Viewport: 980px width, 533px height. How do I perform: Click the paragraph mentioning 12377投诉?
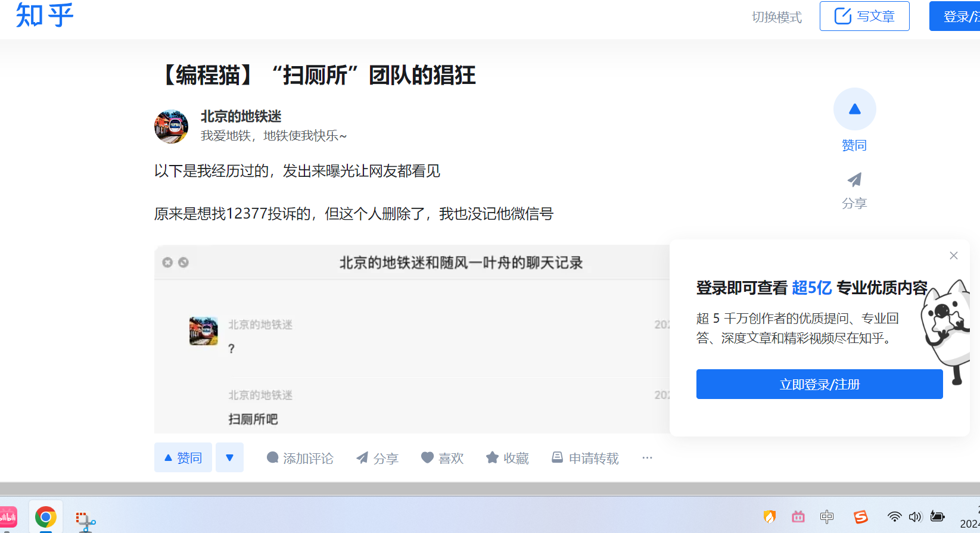click(354, 214)
